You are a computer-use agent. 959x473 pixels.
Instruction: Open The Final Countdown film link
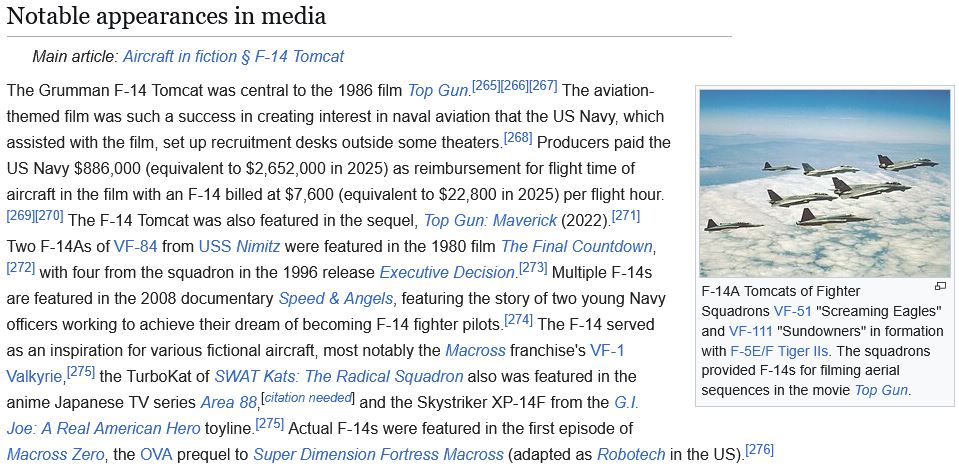coord(577,247)
